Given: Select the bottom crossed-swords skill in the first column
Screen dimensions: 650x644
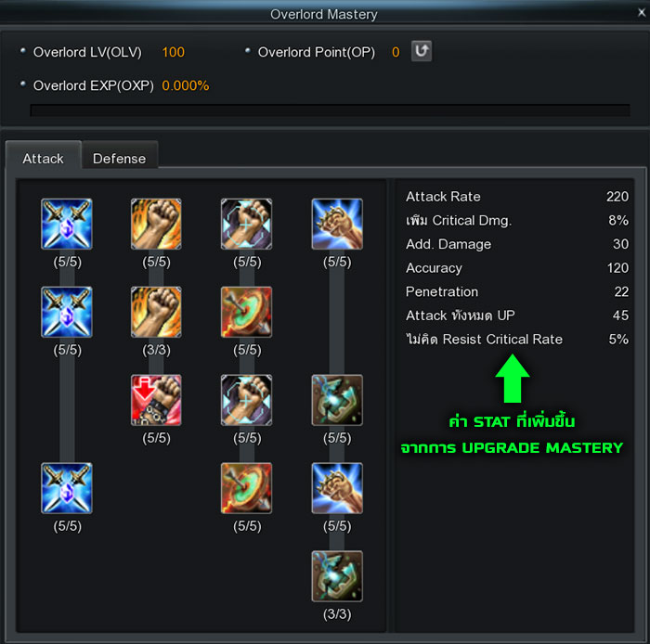Looking at the screenshot, I should (x=67, y=488).
